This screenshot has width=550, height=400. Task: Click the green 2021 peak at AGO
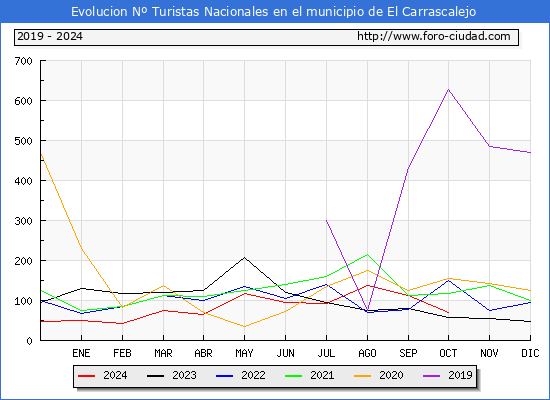click(367, 254)
